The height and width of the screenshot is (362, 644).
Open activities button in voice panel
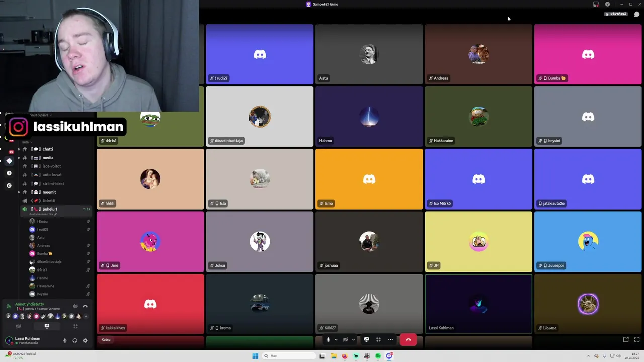pos(75,326)
